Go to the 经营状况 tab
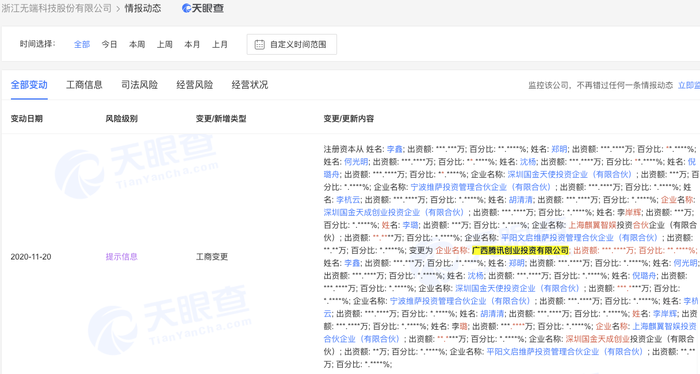The image size is (700, 374). 250,85
